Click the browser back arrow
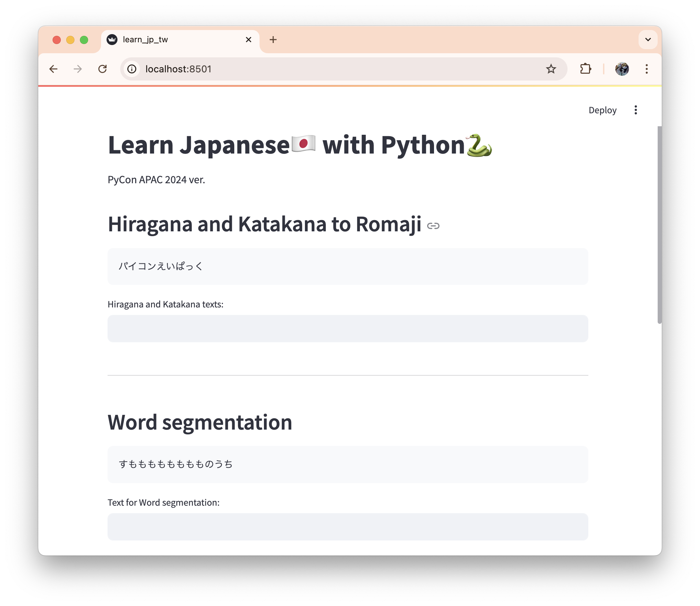This screenshot has width=700, height=606. (53, 69)
